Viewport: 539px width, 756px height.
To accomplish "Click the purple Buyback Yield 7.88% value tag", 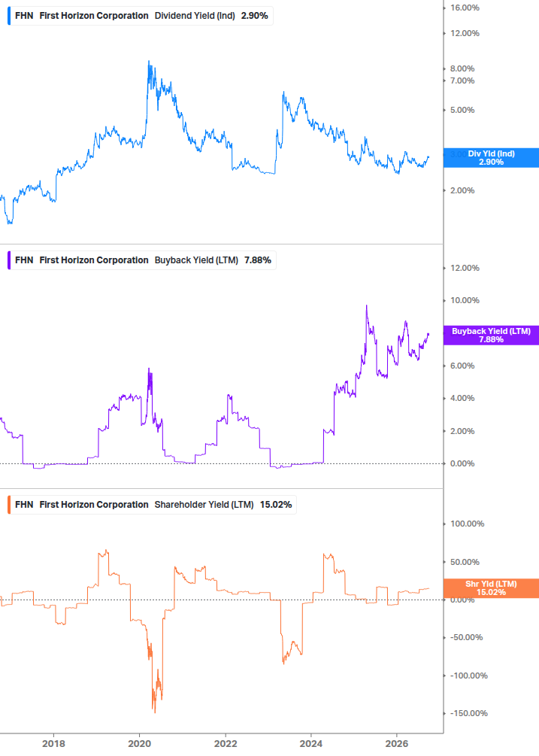I will click(491, 335).
